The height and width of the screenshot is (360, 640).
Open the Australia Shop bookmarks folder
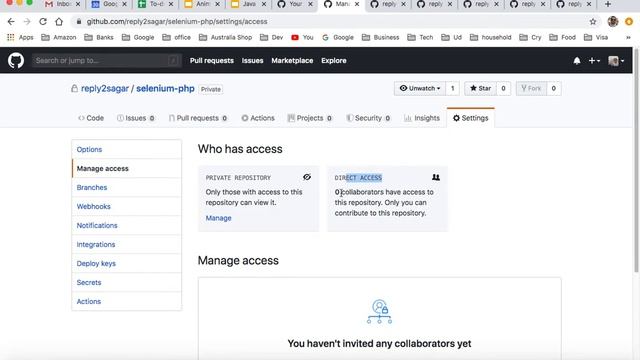click(225, 37)
